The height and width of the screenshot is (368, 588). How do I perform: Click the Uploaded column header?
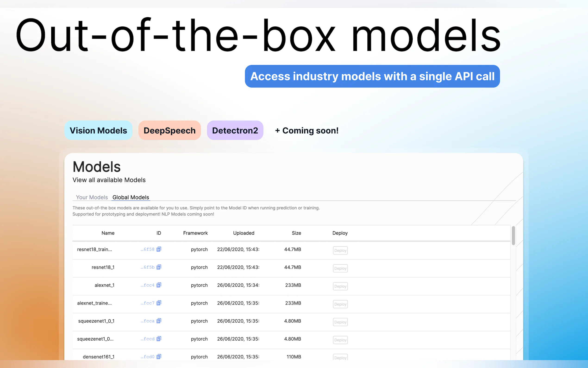click(244, 233)
